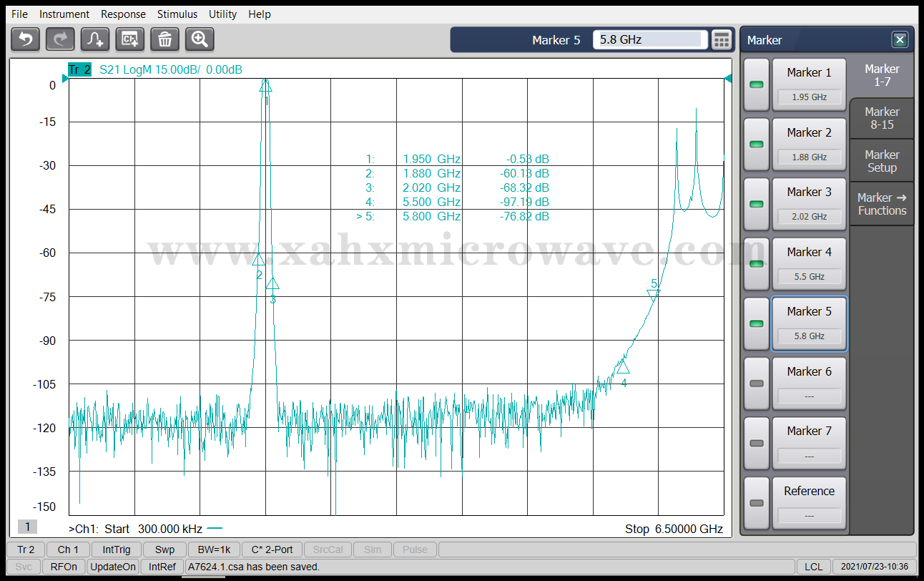The image size is (924, 581).
Task: Click the Marker 5 frequency input field
Action: tap(650, 39)
